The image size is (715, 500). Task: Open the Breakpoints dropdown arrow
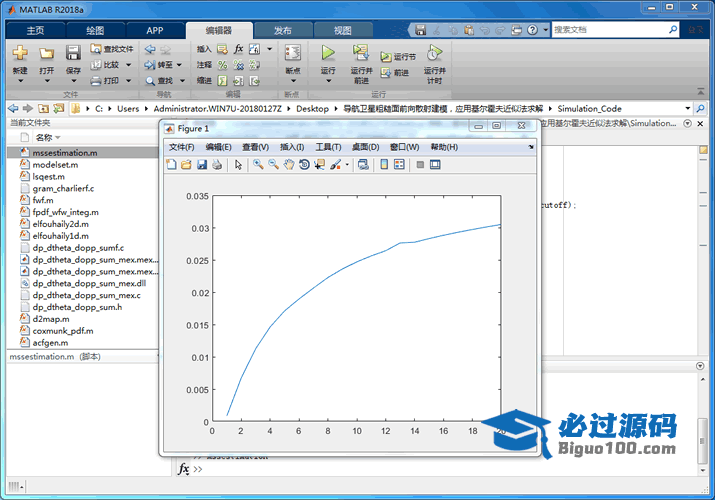(293, 81)
